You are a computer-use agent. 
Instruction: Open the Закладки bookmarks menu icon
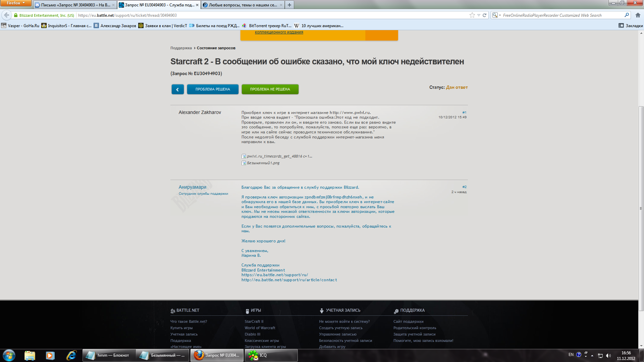(621, 25)
